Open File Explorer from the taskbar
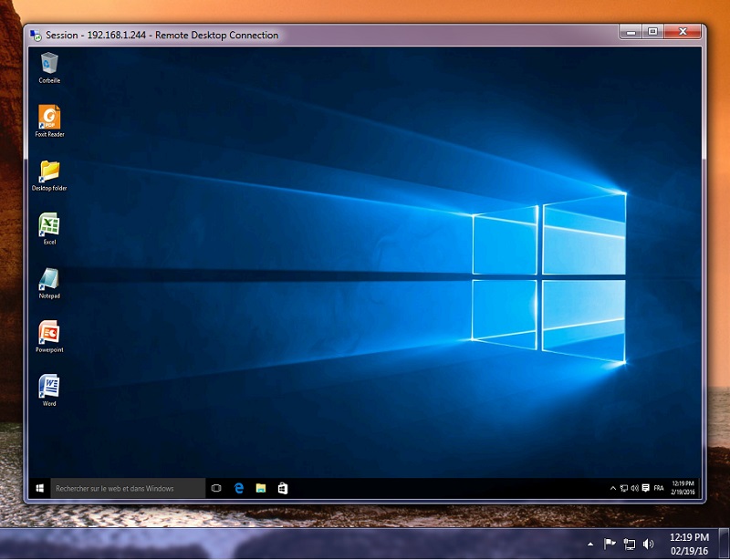This screenshot has height=560, width=730. pos(260,488)
